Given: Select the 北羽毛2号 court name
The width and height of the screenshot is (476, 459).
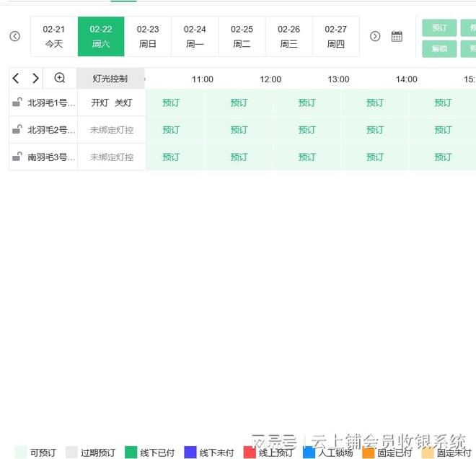Looking at the screenshot, I should 51,130.
